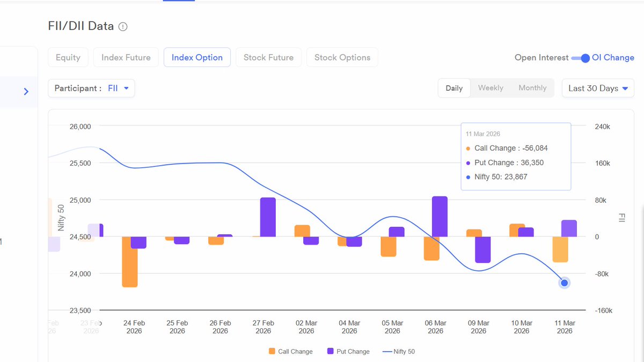
Task: Expand the sidebar chevron arrow
Action: coord(26,92)
